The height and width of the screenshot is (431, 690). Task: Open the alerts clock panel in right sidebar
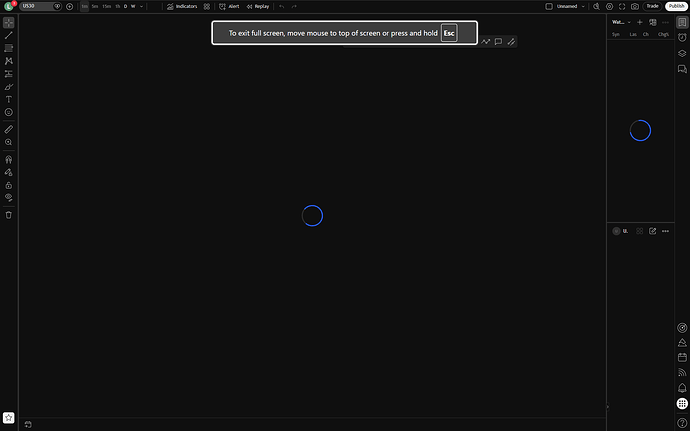pos(682,37)
